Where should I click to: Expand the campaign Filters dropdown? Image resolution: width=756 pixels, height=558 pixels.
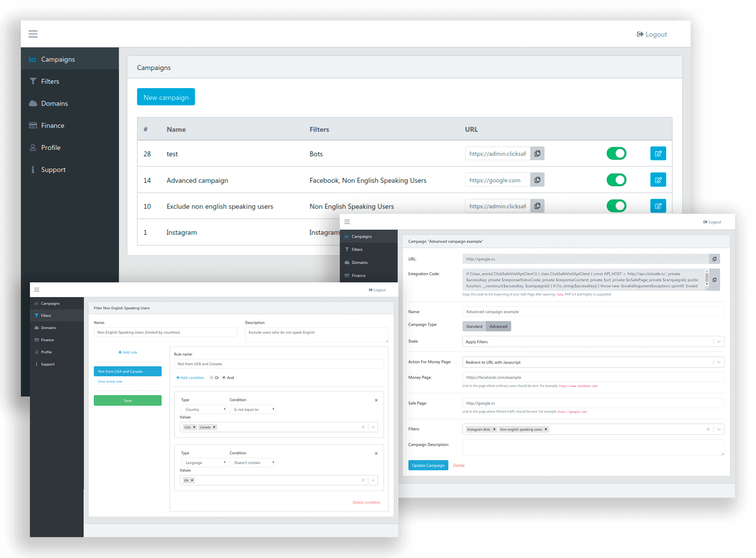[719, 429]
